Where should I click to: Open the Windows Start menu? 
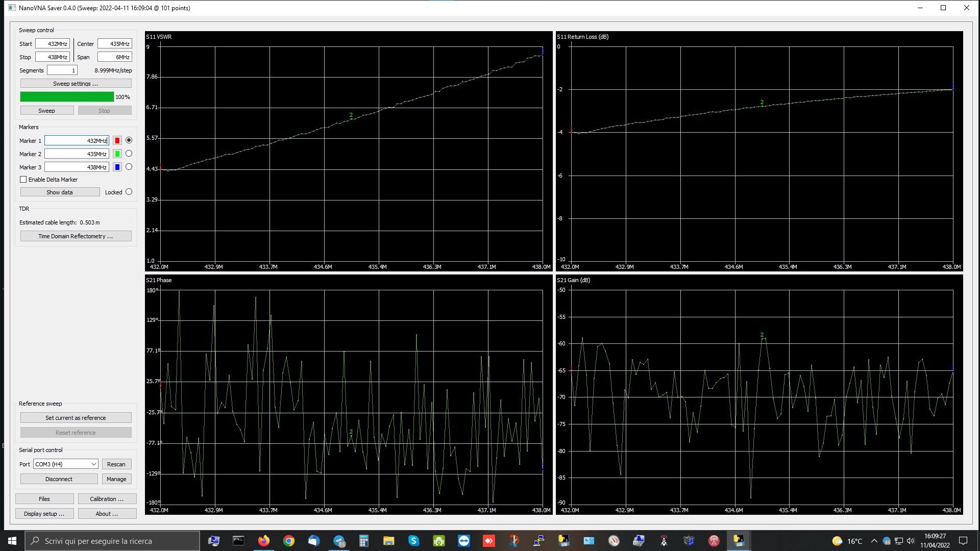(x=12, y=541)
